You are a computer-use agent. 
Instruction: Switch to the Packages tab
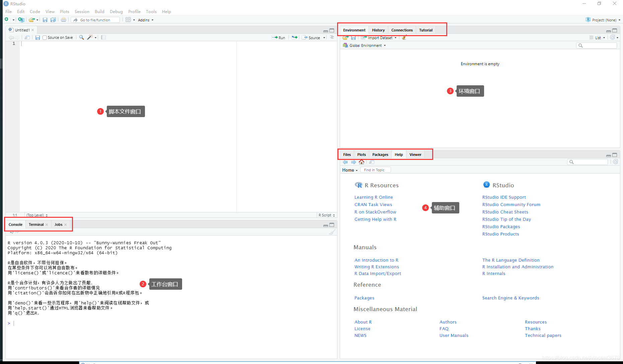pyautogui.click(x=380, y=155)
